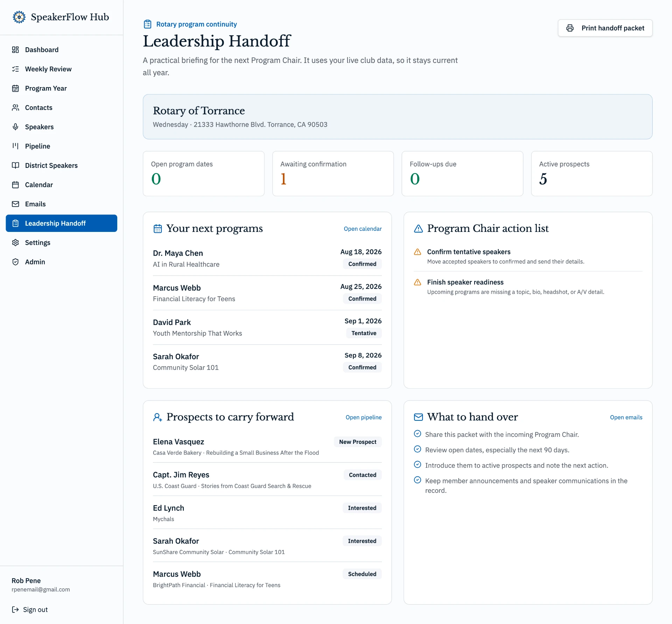Image resolution: width=672 pixels, height=624 pixels.
Task: Print the handoff packet
Action: (x=605, y=28)
